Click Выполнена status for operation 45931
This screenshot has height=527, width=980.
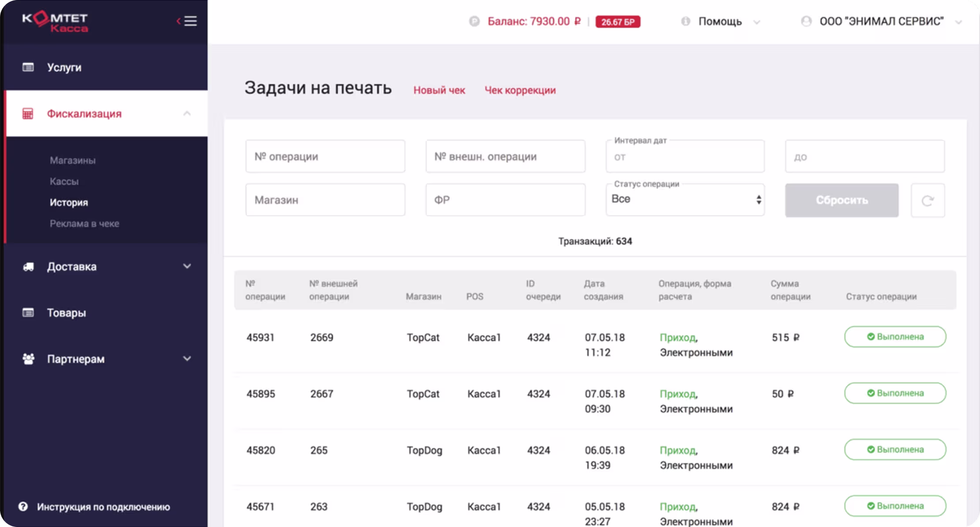pos(895,337)
